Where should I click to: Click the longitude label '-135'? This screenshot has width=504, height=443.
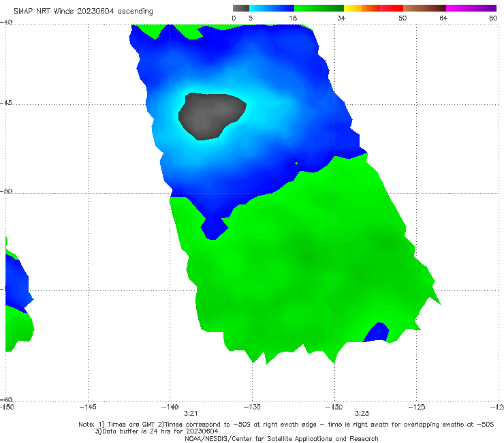[252, 407]
